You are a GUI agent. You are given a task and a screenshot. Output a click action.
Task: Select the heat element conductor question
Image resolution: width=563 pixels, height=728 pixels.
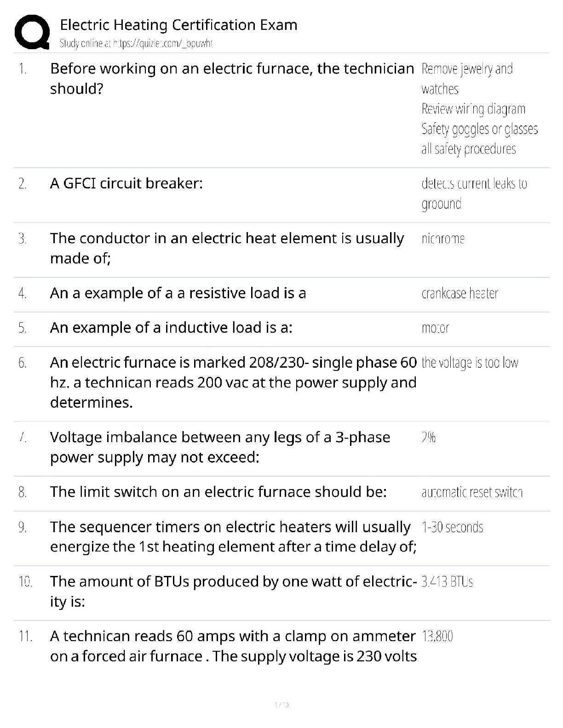[x=227, y=248]
